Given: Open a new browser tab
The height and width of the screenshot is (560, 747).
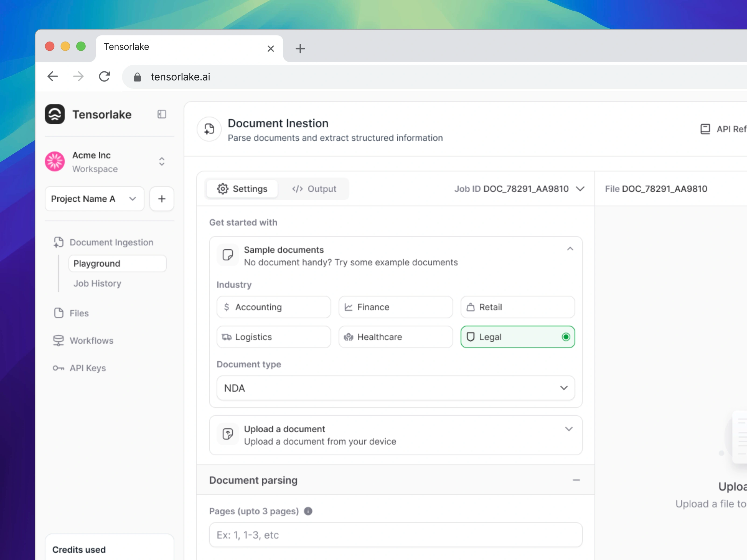Looking at the screenshot, I should click(300, 49).
